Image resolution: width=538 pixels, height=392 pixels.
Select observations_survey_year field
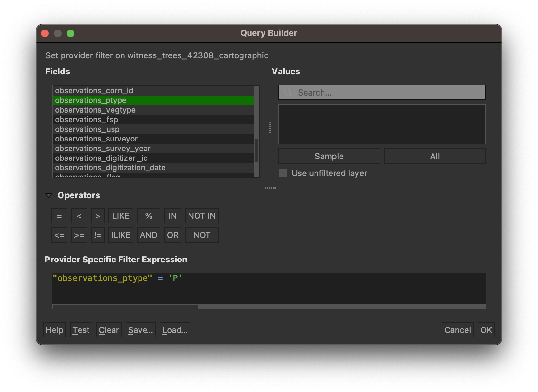coord(153,149)
